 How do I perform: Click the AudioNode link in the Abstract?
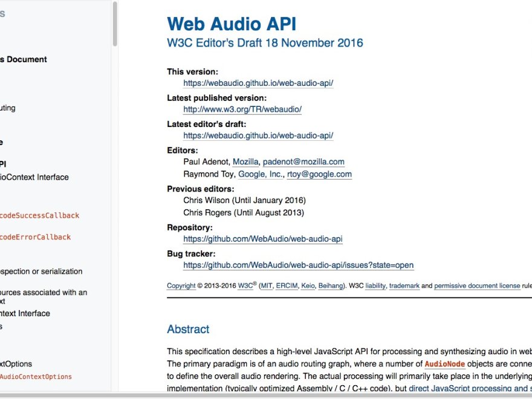coord(444,364)
